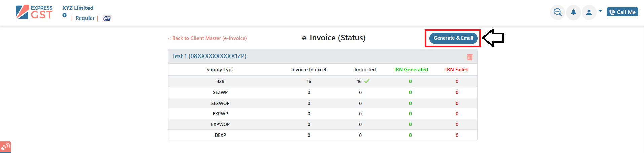Click the XYZ Limited company name

coord(78,8)
